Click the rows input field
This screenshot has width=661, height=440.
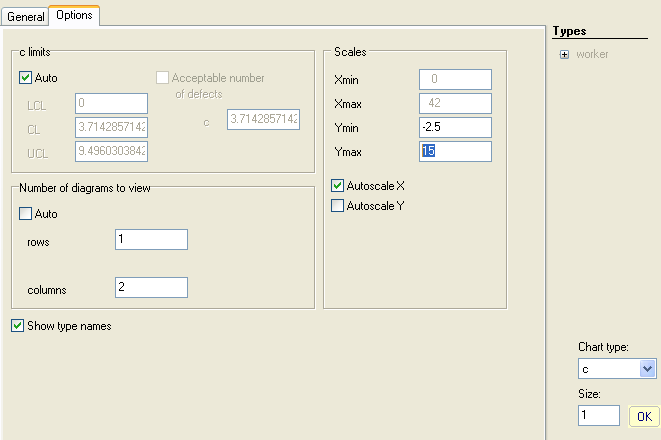click(x=152, y=240)
